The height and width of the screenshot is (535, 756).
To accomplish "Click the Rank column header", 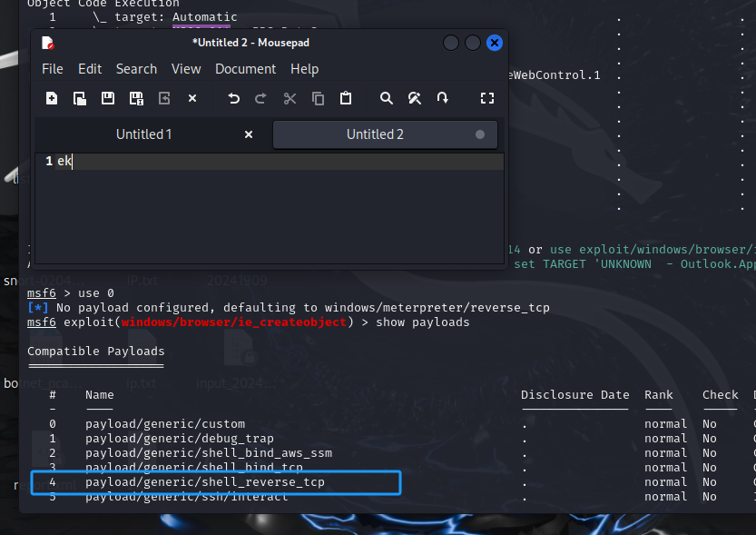I will click(659, 395).
